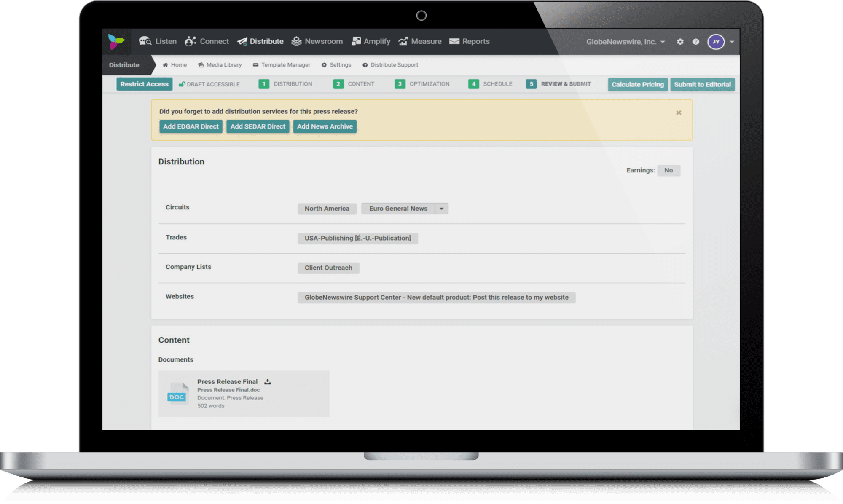The image size is (843, 504).
Task: Download the Press Release Final document
Action: click(x=267, y=381)
